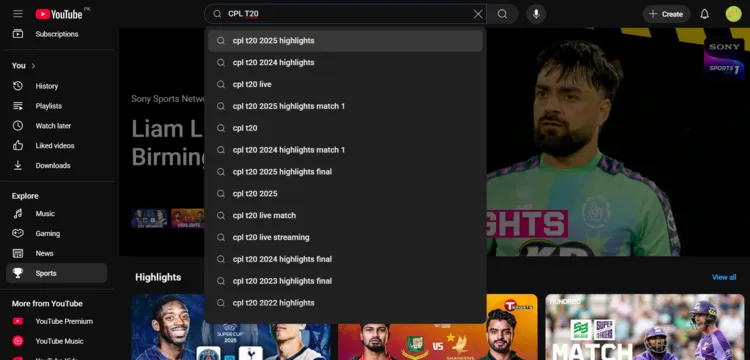750x360 pixels.
Task: Go to Gaming in Explore
Action: [56, 234]
